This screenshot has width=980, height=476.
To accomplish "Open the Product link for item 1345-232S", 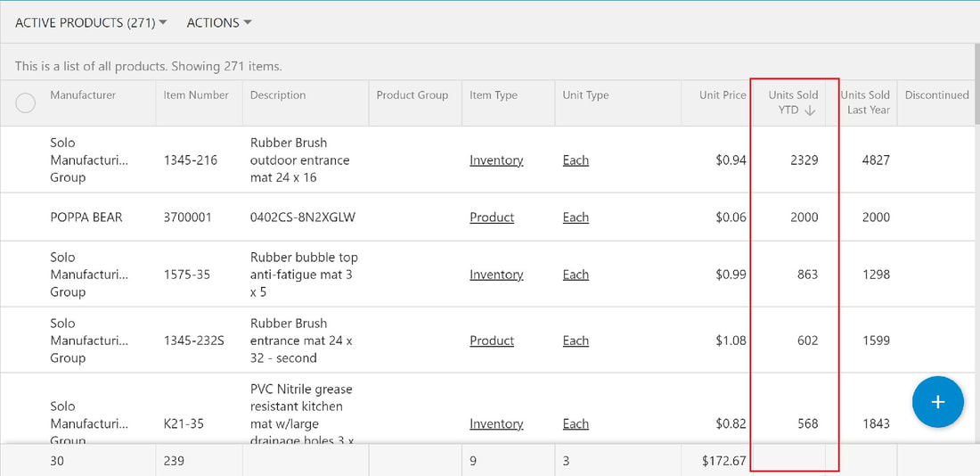I will coord(492,341).
